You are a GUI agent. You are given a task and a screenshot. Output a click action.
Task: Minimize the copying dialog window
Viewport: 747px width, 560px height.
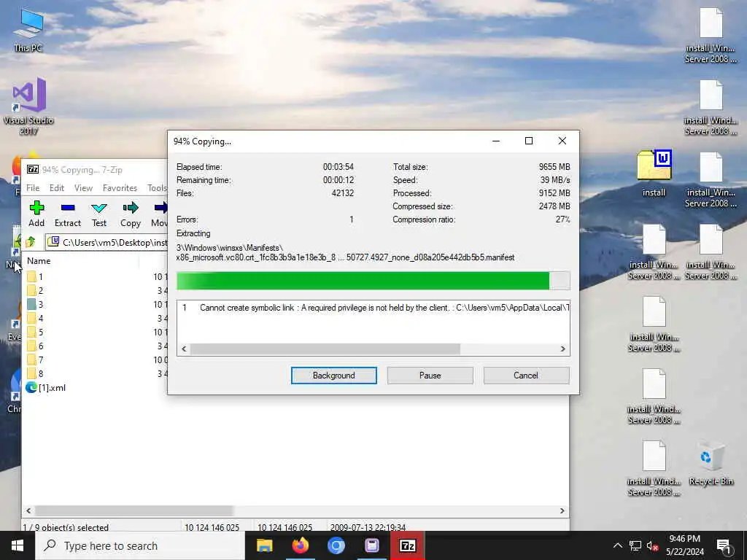(496, 141)
